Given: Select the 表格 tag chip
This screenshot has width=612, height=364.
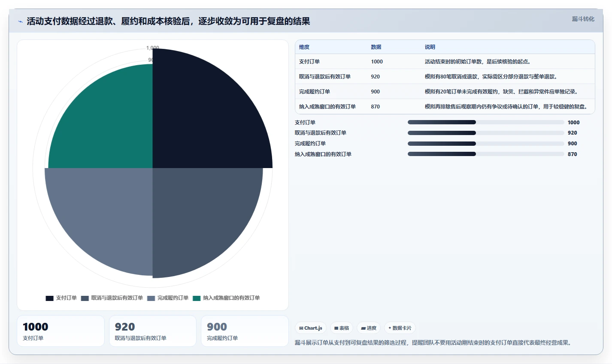Looking at the screenshot, I should [x=342, y=328].
